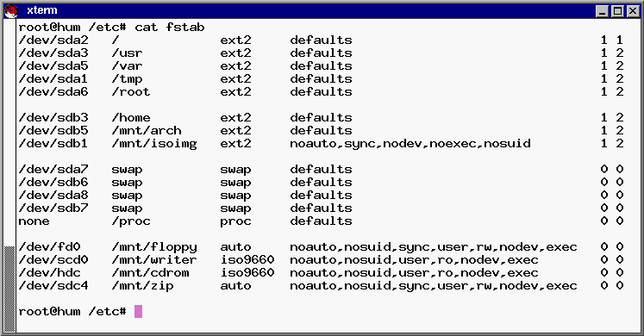Click the /mnt/isoimg mount point text
The image size is (644, 336).
click(154, 144)
